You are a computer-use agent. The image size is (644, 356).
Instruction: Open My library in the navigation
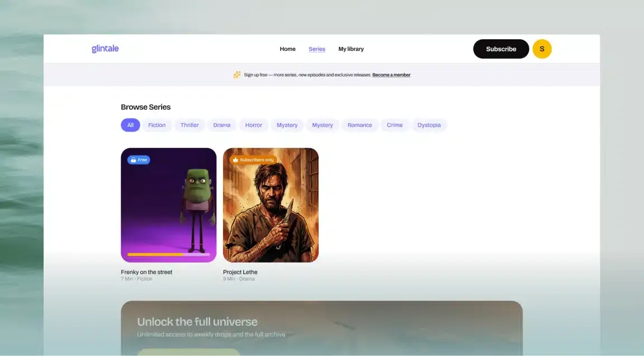click(x=351, y=49)
